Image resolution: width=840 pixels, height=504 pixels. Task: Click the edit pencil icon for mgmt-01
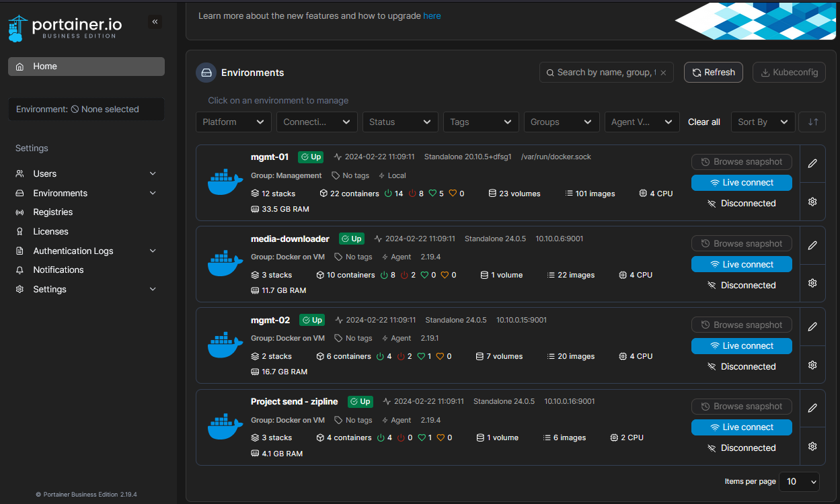click(x=812, y=163)
